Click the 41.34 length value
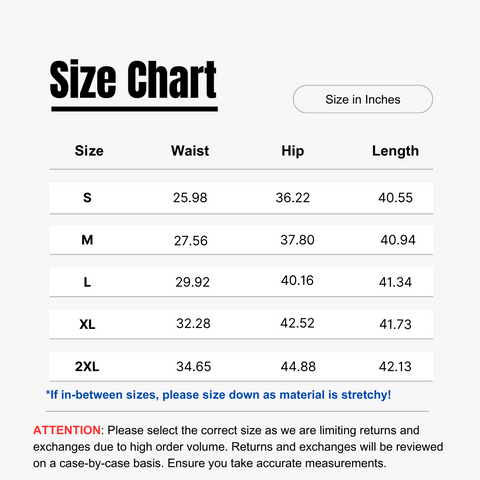This screenshot has width=480, height=480. click(x=395, y=282)
